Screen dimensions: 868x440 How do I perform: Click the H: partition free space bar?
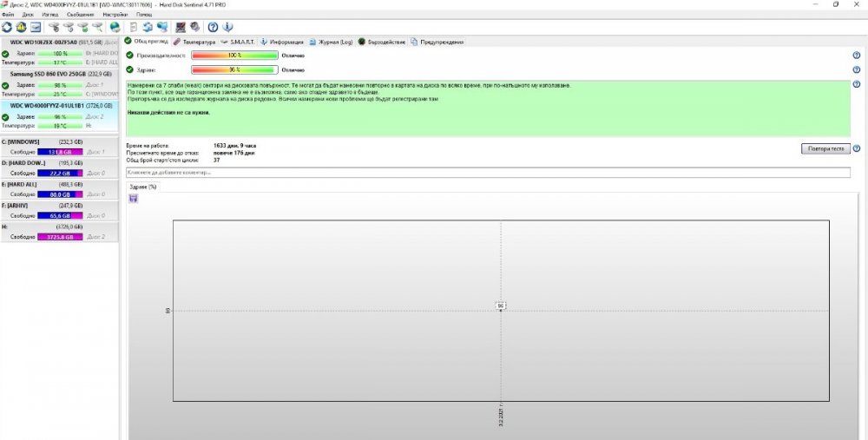[x=59, y=237]
